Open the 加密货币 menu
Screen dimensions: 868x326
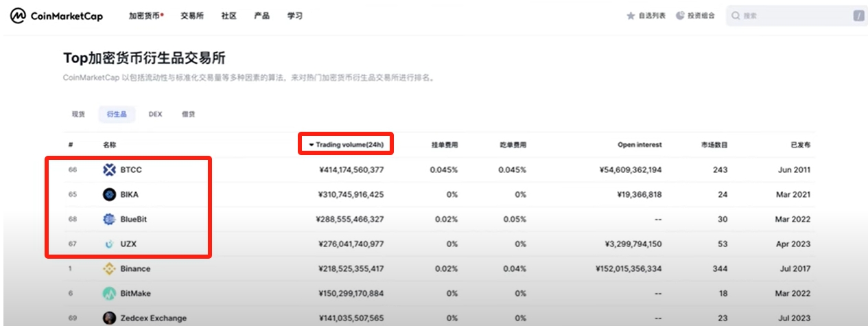pos(145,16)
